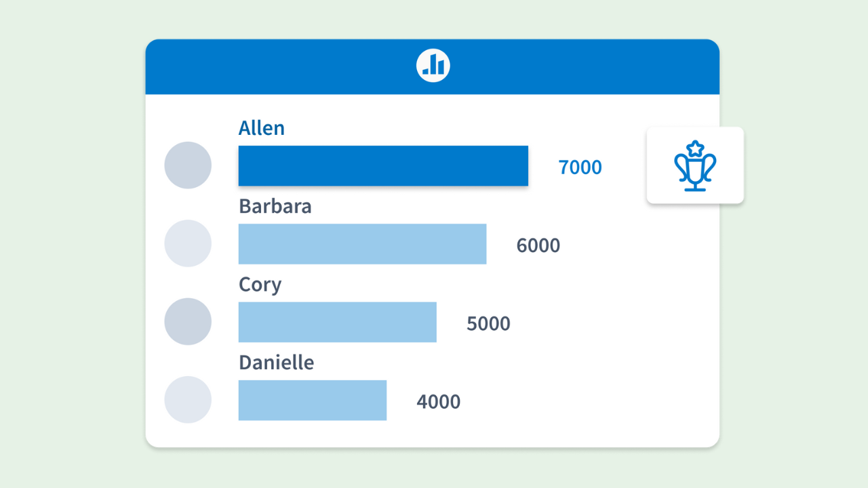Select Allen's avatar circle
This screenshot has height=488, width=868.
pos(188,165)
